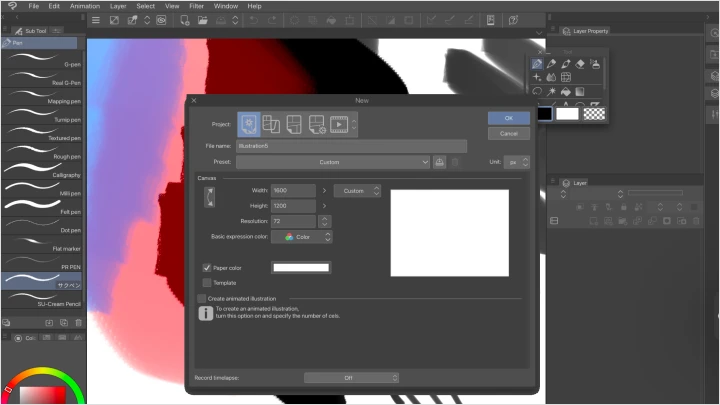720x405 pixels.
Task: Select the Animation project type icon
Action: click(339, 124)
